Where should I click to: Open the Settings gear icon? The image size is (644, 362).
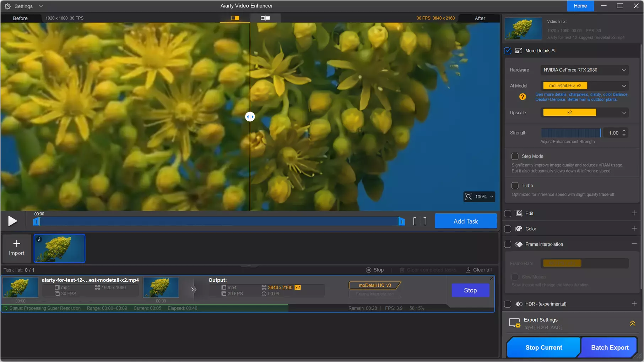coord(7,6)
